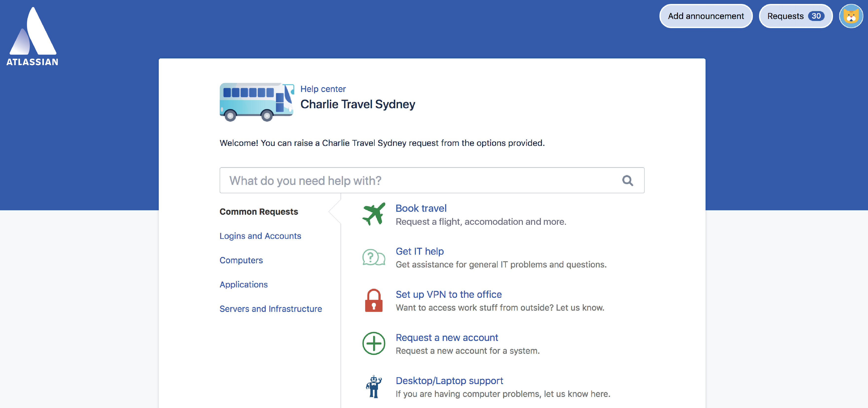Expand the Computers category

pos(241,260)
